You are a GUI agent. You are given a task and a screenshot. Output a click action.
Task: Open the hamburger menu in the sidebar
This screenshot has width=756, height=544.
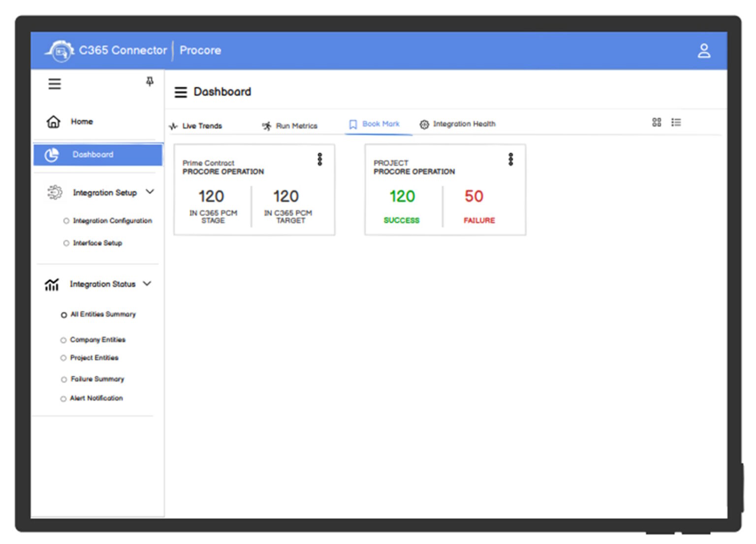coord(54,84)
